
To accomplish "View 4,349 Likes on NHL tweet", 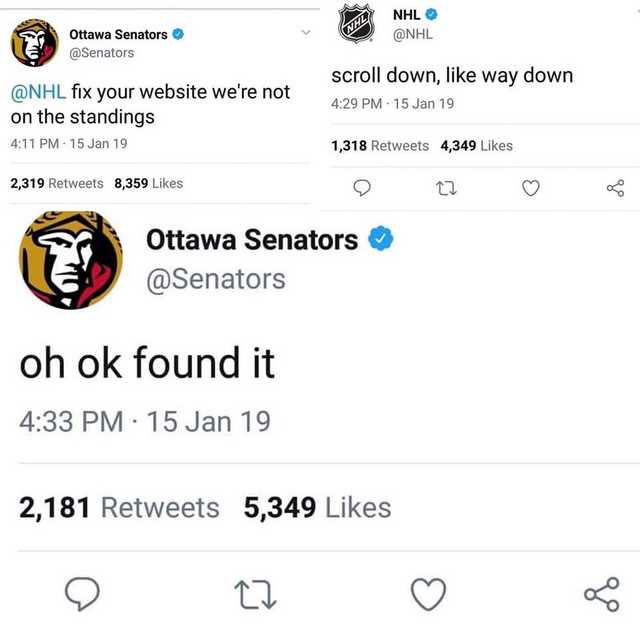I will pyautogui.click(x=476, y=146).
